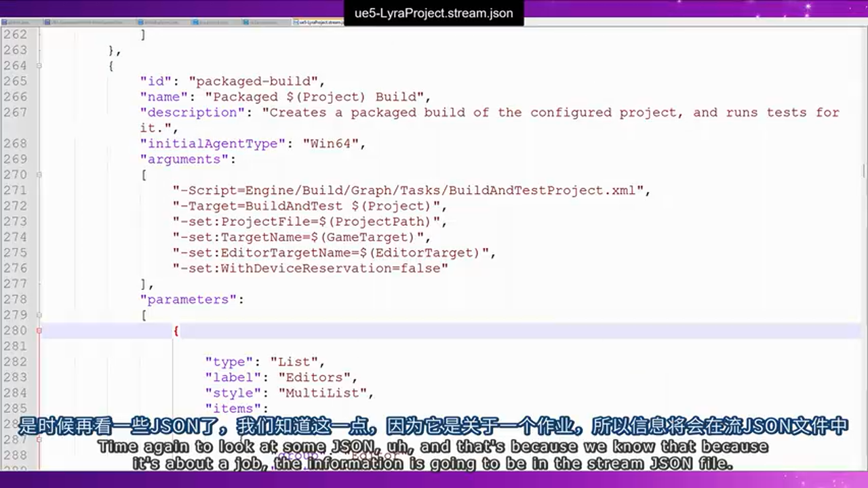Collapse the arguments array fold at line 270
This screenshot has width=868, height=488.
pyautogui.click(x=39, y=175)
